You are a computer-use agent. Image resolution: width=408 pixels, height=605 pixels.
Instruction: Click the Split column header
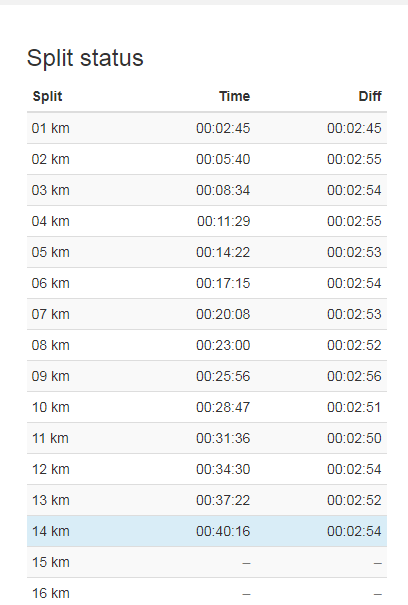pos(47,96)
